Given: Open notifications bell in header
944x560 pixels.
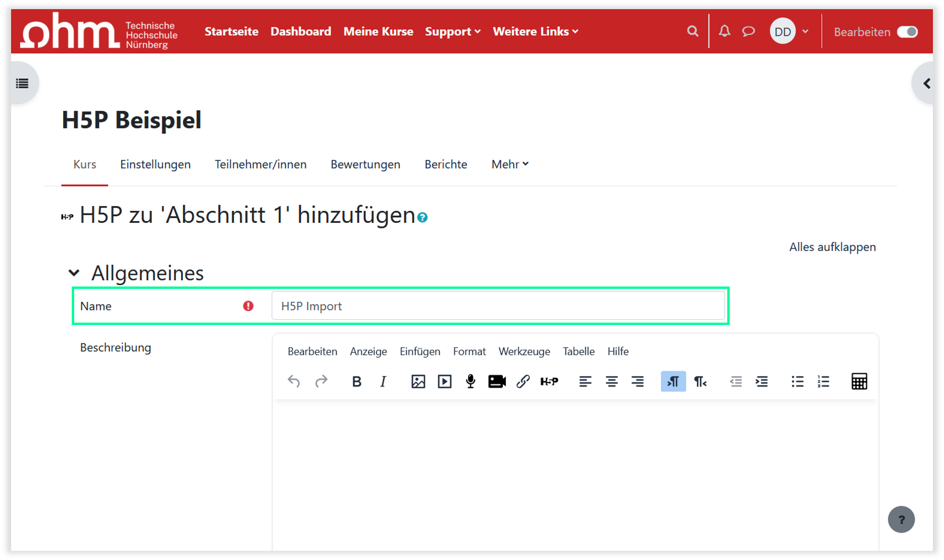Looking at the screenshot, I should 724,31.
